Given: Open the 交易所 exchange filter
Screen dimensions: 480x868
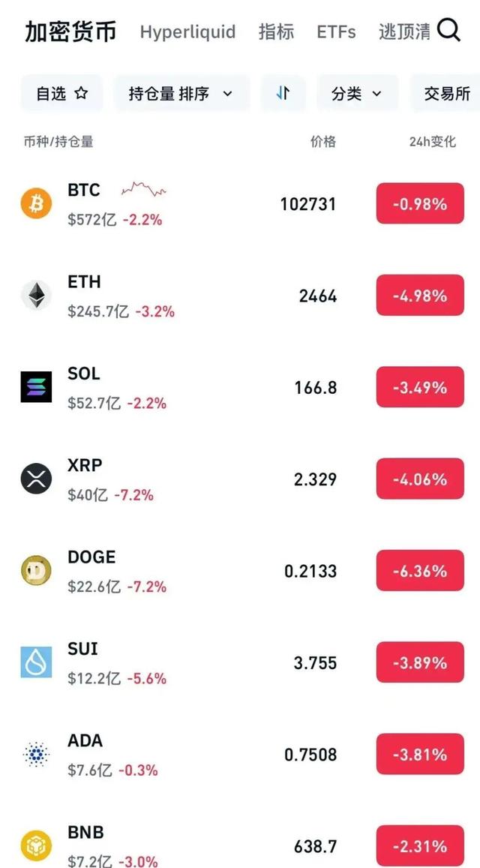Looking at the screenshot, I should click(x=445, y=94).
